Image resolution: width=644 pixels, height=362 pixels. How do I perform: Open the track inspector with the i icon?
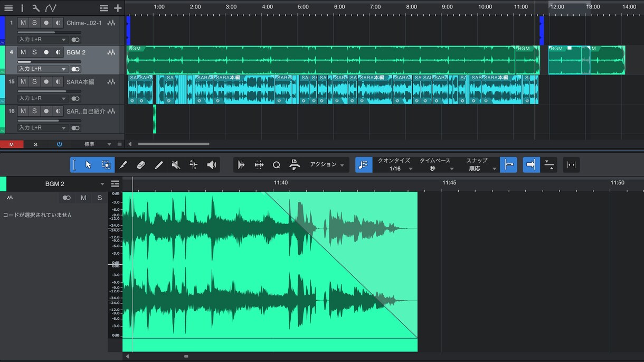[22, 8]
